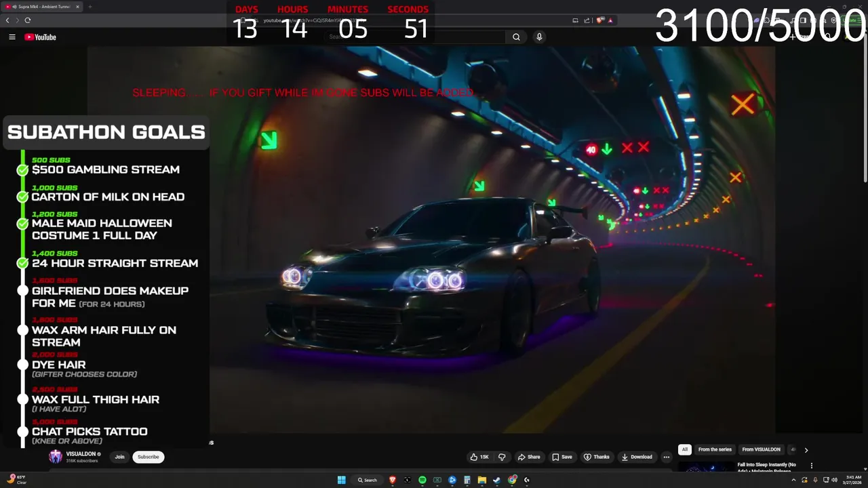
Task: Click the Brave Shields icon in address bar
Action: 601,20
